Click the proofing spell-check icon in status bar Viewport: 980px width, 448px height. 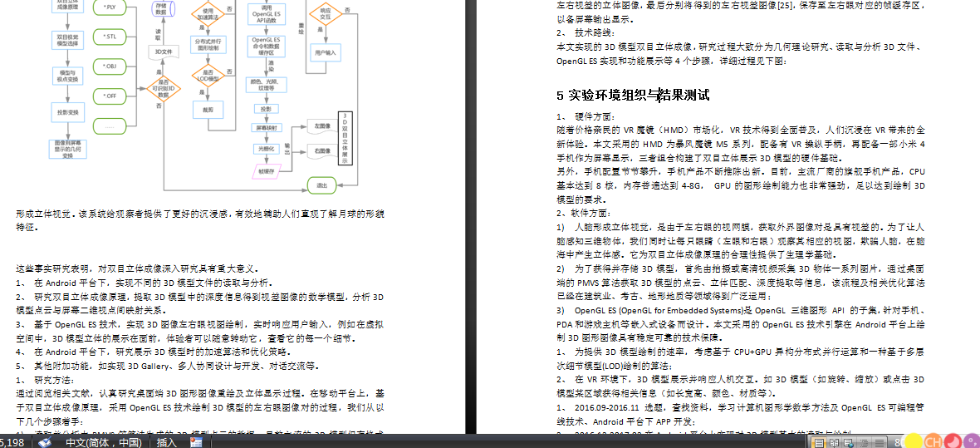(x=45, y=443)
